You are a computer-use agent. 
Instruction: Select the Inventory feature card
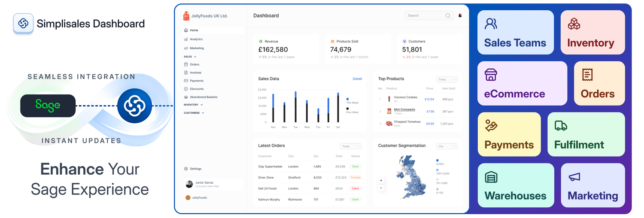click(x=592, y=33)
